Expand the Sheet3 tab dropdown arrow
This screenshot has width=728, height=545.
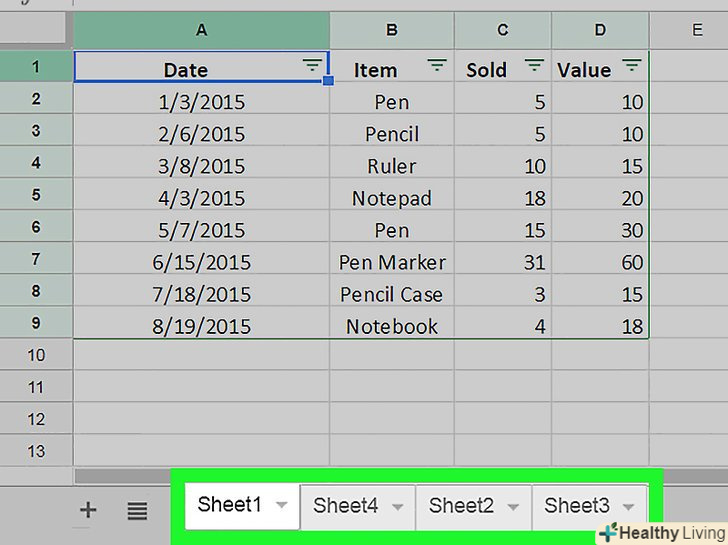(628, 507)
